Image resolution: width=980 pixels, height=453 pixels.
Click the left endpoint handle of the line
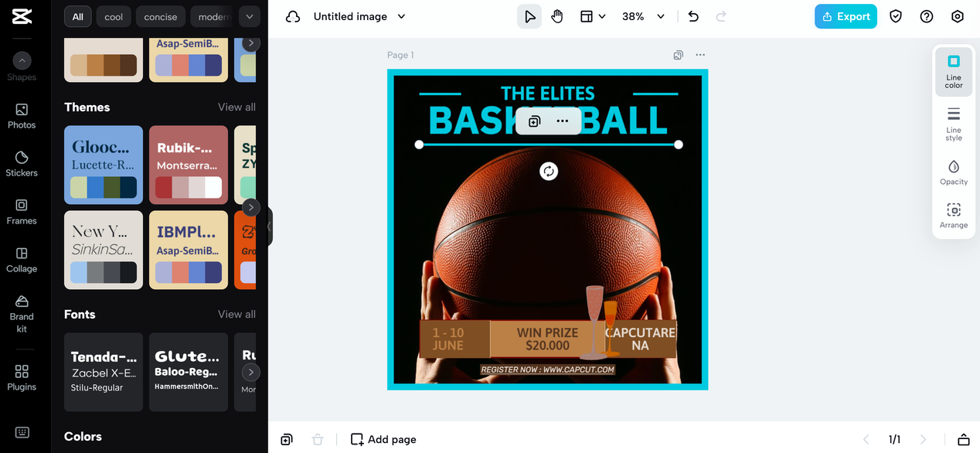(x=419, y=145)
